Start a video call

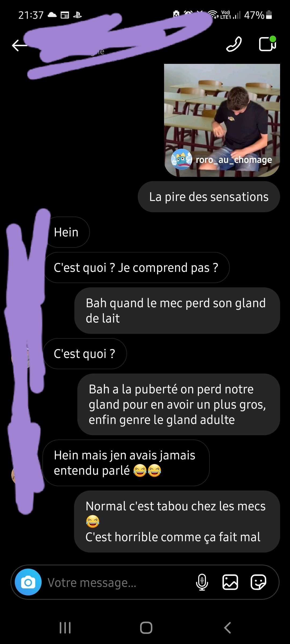coord(267,44)
